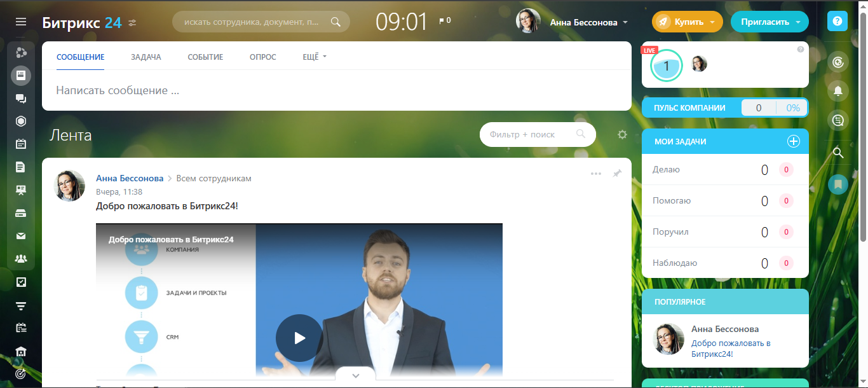Image resolution: width=868 pixels, height=388 pixels.
Task: Open tasks via checkmark box sidebar icon
Action: tap(21, 282)
